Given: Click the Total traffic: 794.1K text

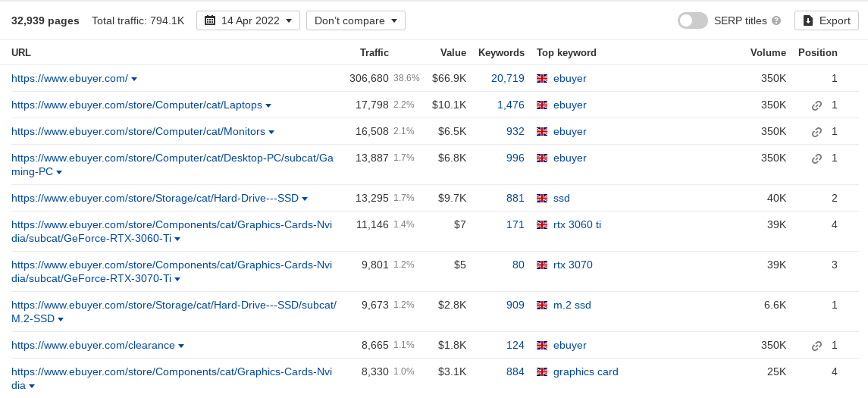Looking at the screenshot, I should pos(138,20).
